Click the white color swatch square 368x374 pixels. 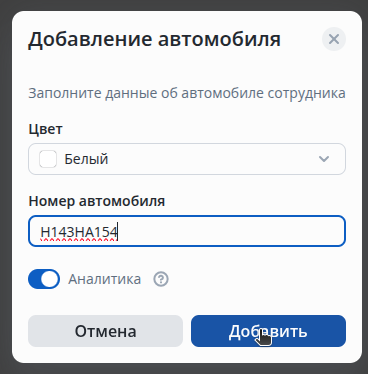point(48,159)
